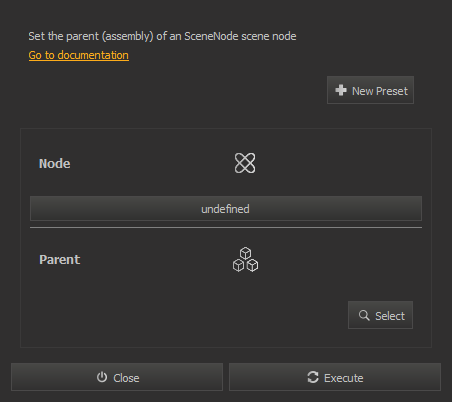The height and width of the screenshot is (402, 452).
Task: Click the undefined Node value field
Action: pos(226,209)
